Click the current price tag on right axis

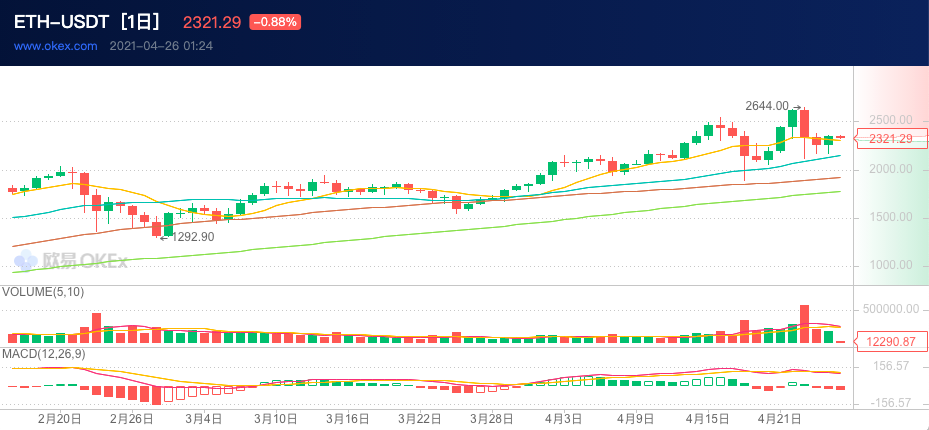(890, 139)
